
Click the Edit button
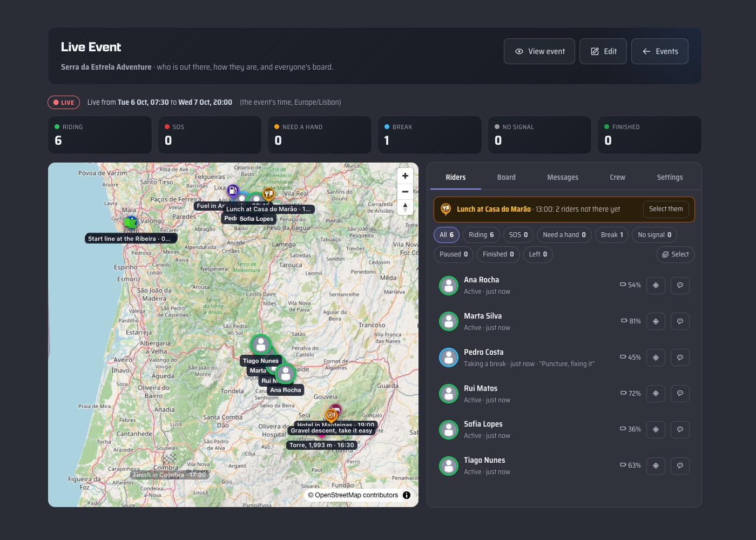tap(603, 51)
